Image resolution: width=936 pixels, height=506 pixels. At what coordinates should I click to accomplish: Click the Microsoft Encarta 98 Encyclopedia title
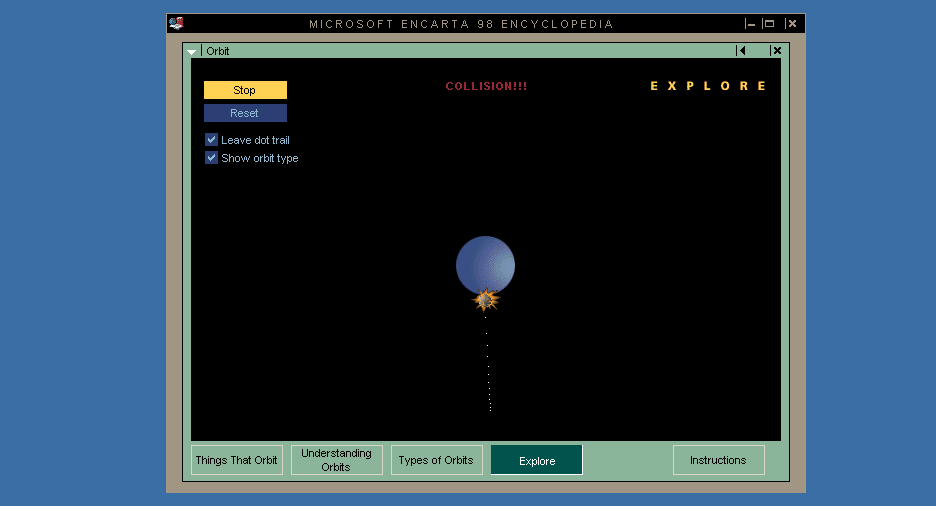461,24
